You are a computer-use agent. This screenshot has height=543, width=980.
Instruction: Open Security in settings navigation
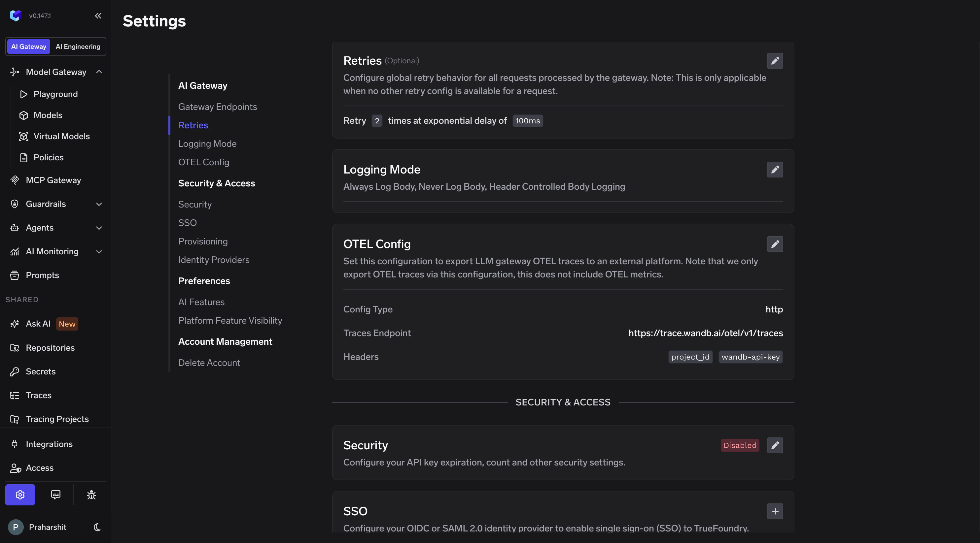(195, 205)
